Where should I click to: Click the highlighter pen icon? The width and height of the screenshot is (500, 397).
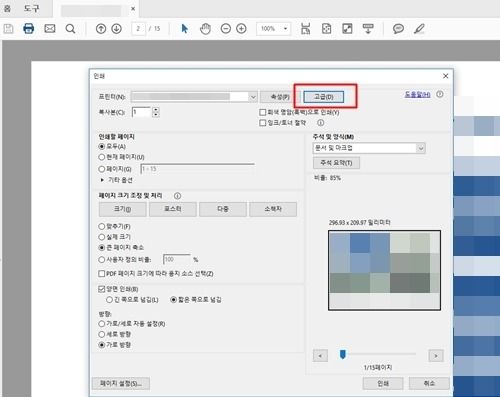click(x=419, y=29)
